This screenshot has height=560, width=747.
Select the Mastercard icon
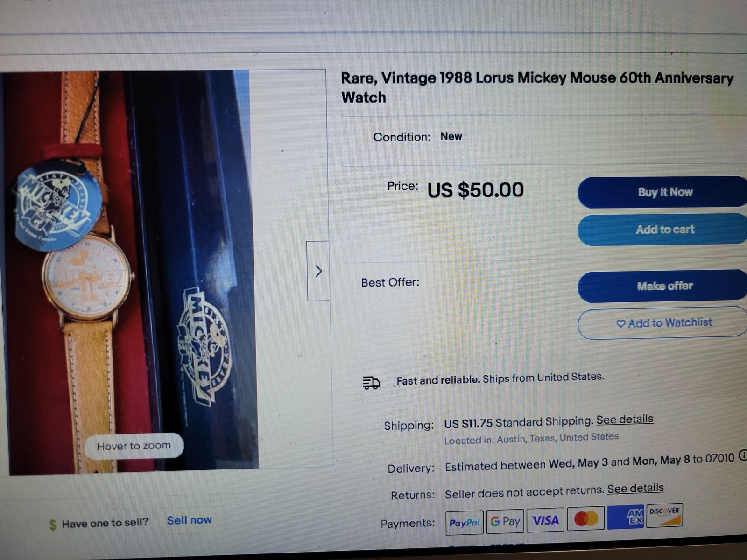coord(585,518)
